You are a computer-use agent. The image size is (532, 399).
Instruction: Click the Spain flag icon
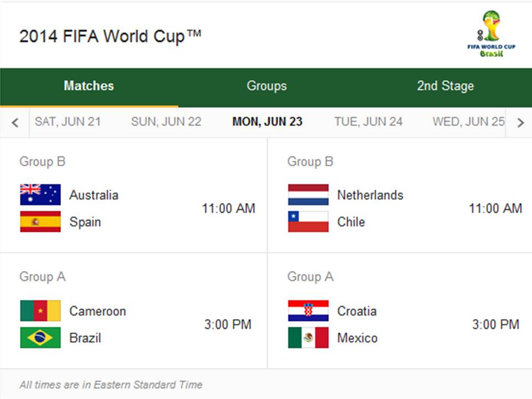click(x=40, y=222)
